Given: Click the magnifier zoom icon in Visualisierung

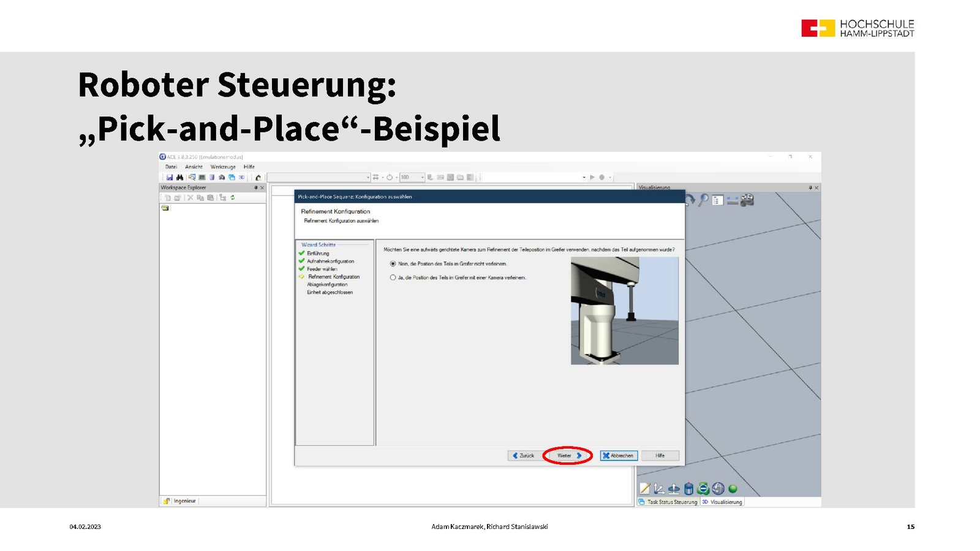Looking at the screenshot, I should coord(703,200).
